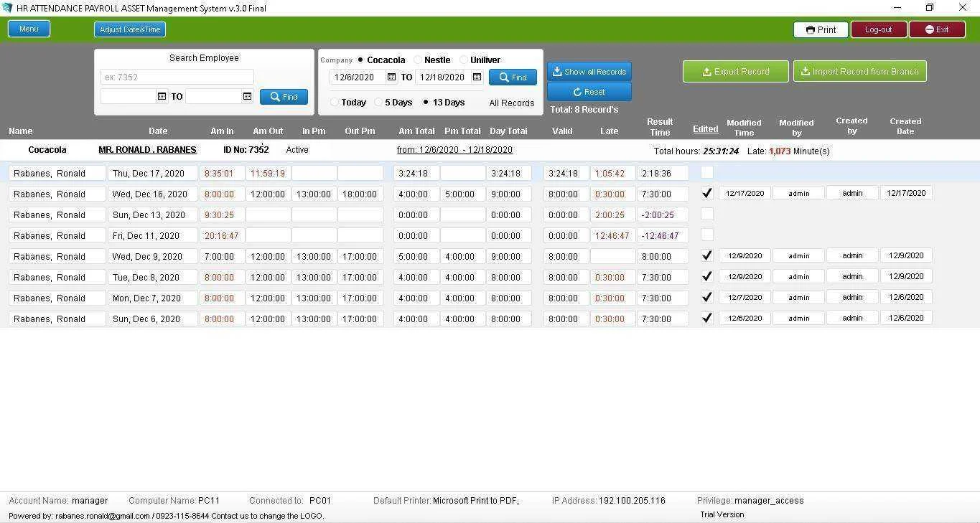Screen dimensions: 980x523
Task: Select the Uniliver company radio button
Action: [x=464, y=60]
